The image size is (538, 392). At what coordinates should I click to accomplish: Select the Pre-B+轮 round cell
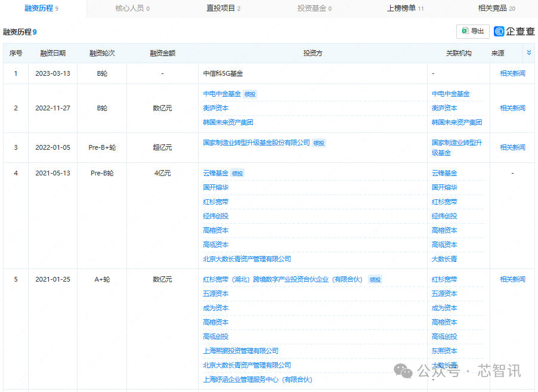pos(102,147)
